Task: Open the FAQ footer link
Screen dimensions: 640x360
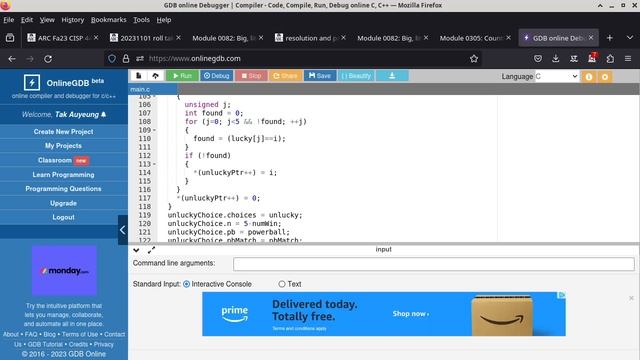Action: 31,334
